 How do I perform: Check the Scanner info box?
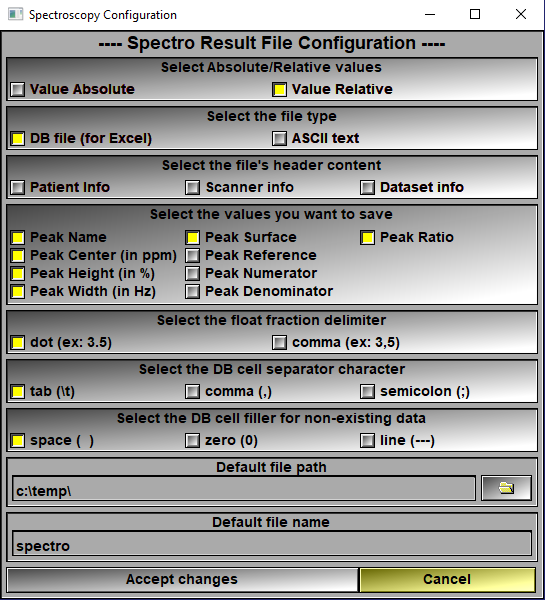(193, 188)
